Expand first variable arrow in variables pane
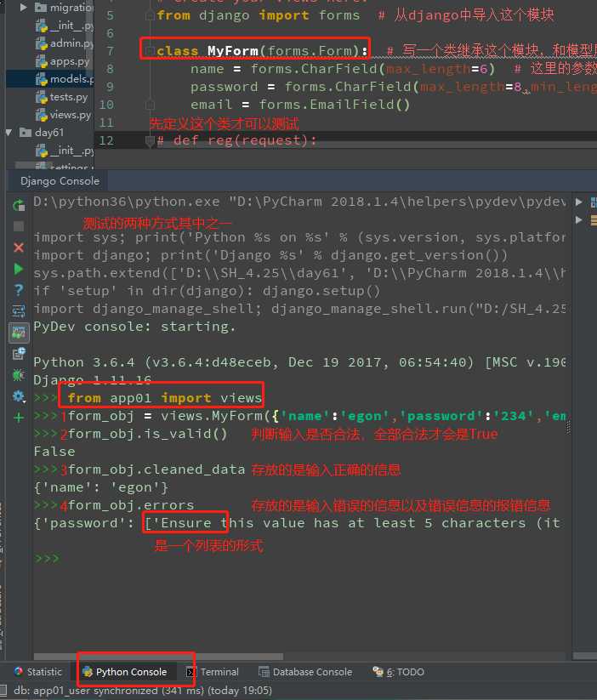The image size is (597, 700). (x=578, y=202)
